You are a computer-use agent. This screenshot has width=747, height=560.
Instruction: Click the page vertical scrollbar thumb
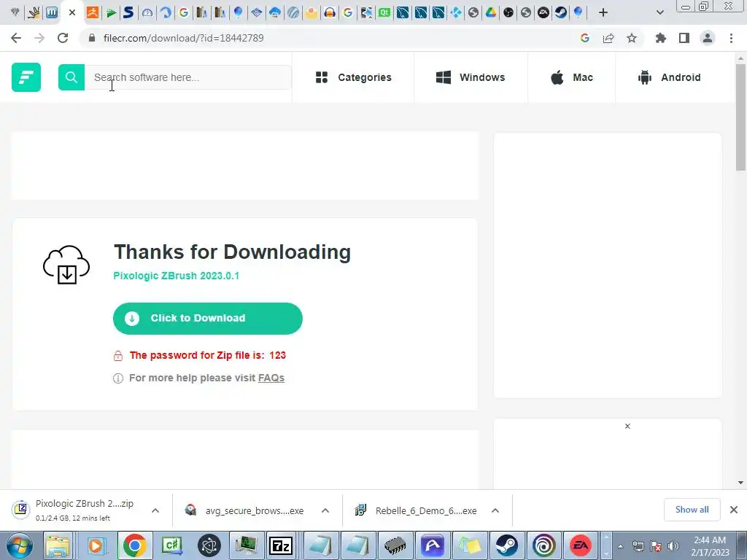740,117
